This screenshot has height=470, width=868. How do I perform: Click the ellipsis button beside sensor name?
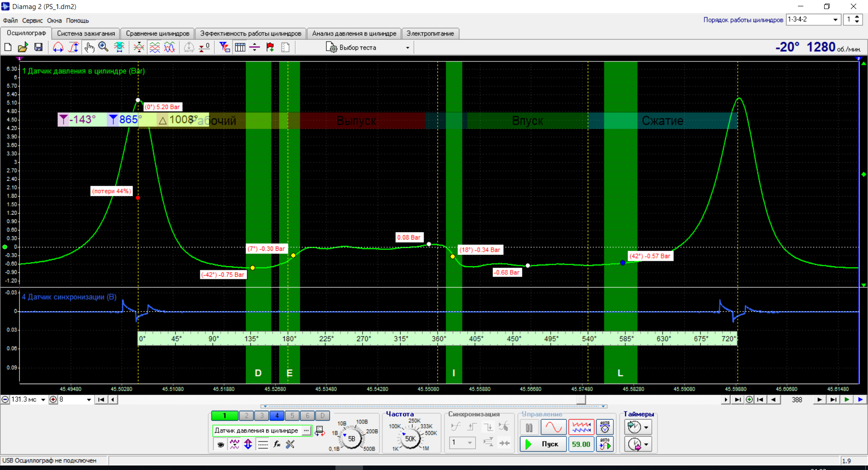307,431
